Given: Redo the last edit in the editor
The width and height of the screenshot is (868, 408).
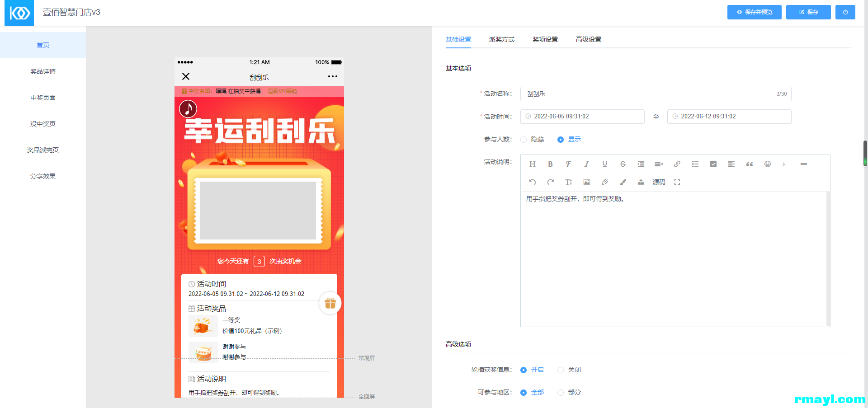Looking at the screenshot, I should coord(550,182).
